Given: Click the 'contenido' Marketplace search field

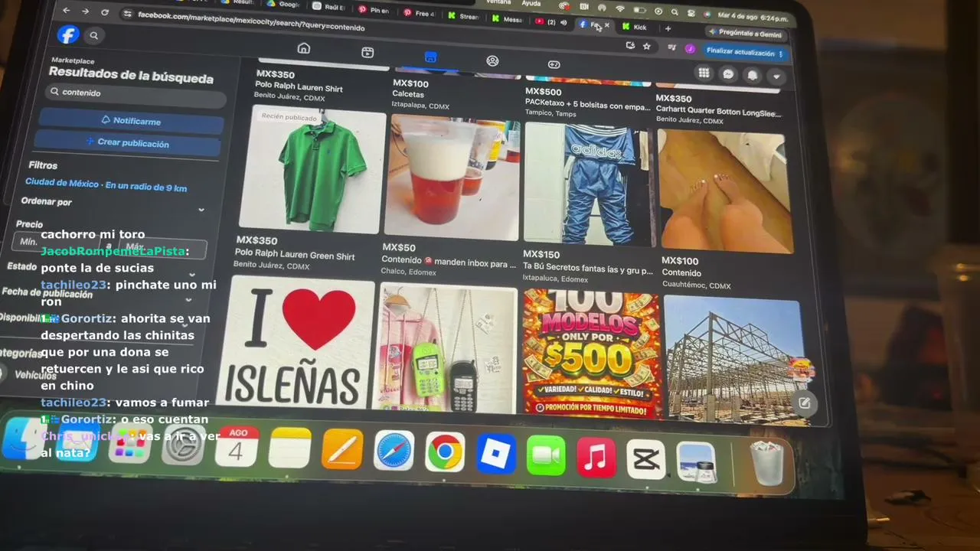Looking at the screenshot, I should 134,93.
